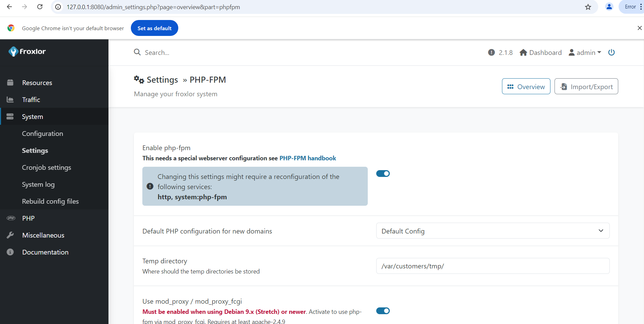Open the PHP-FPM handbook link
644x324 pixels.
tap(307, 158)
